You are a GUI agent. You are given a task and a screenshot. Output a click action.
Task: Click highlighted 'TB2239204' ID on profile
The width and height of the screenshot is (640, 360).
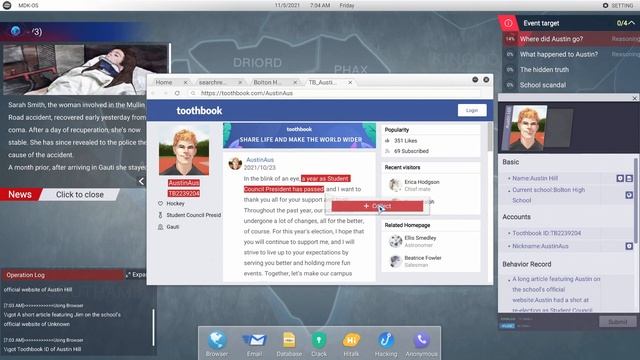click(x=184, y=193)
